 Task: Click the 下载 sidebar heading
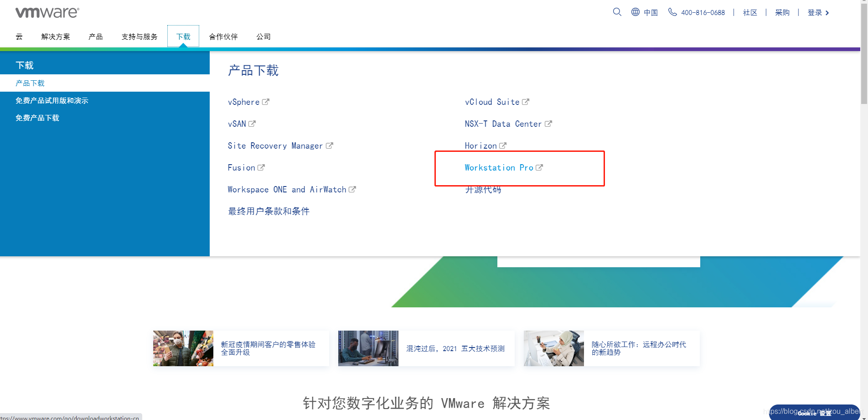[x=25, y=65]
